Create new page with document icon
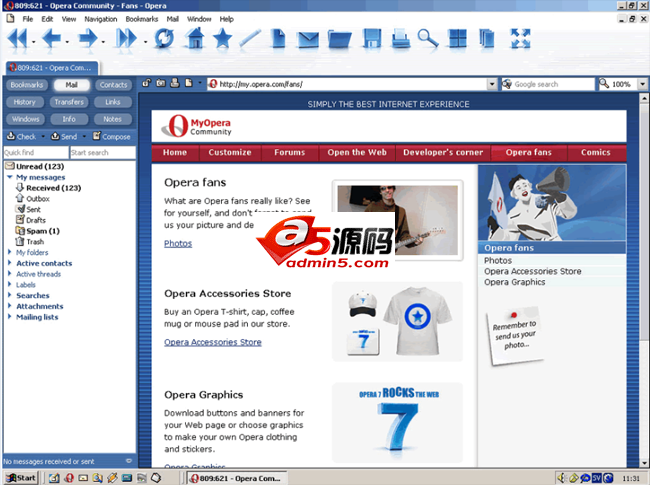Viewport: 650px width, 485px height. tap(279, 38)
